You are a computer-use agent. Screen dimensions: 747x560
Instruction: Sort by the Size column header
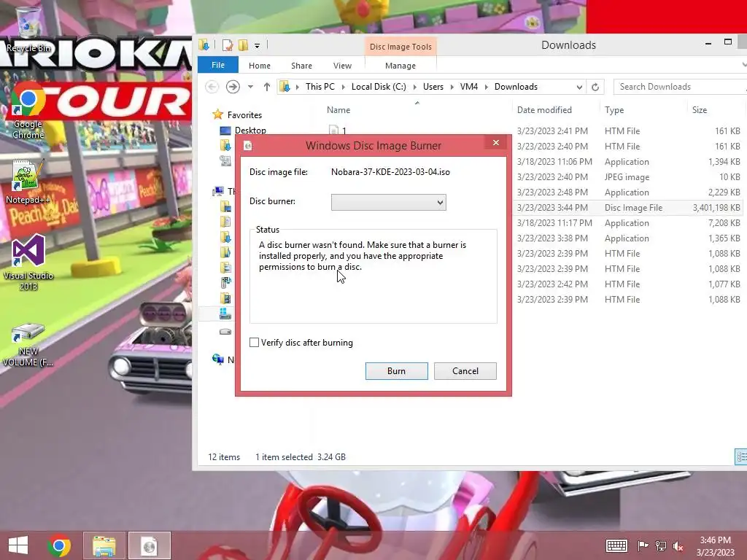point(700,110)
